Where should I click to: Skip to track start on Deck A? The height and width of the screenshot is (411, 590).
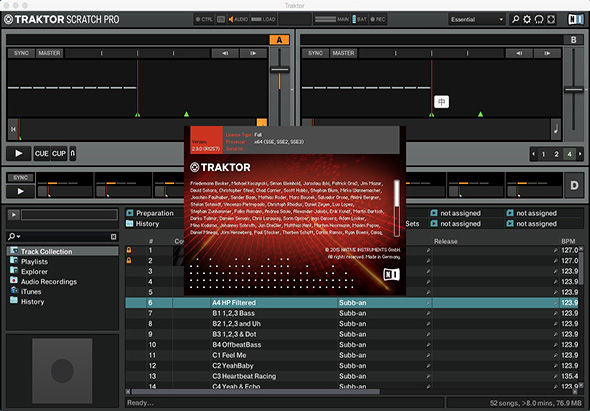click(x=13, y=129)
